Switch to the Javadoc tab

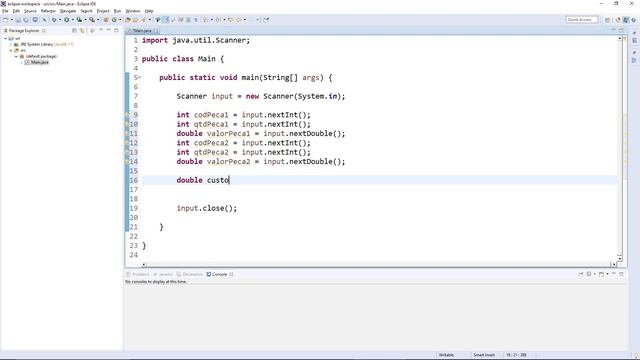pos(163,274)
